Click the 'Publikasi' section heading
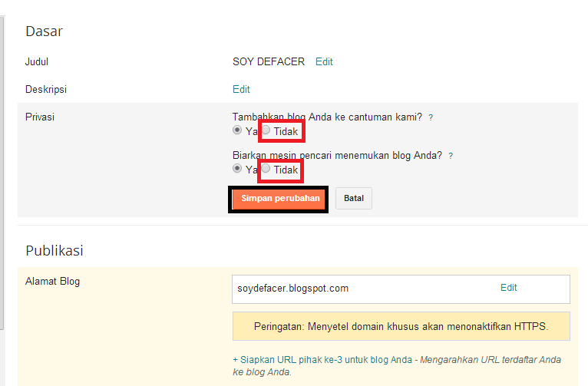Screen dimensions: 588x386 tap(55, 251)
